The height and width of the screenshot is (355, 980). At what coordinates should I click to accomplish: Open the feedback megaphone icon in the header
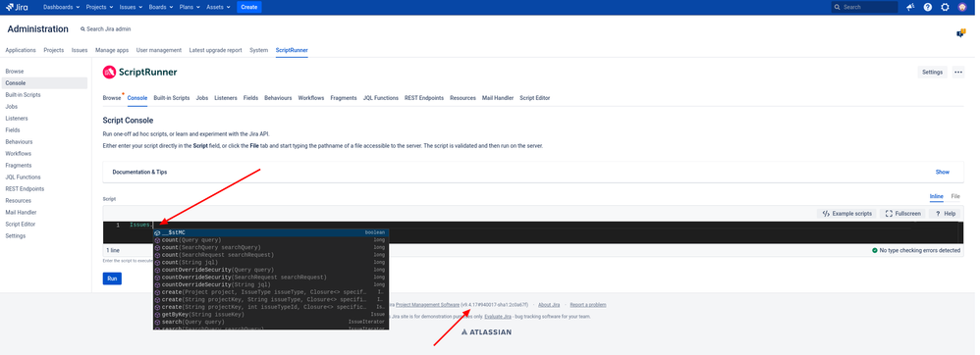910,7
